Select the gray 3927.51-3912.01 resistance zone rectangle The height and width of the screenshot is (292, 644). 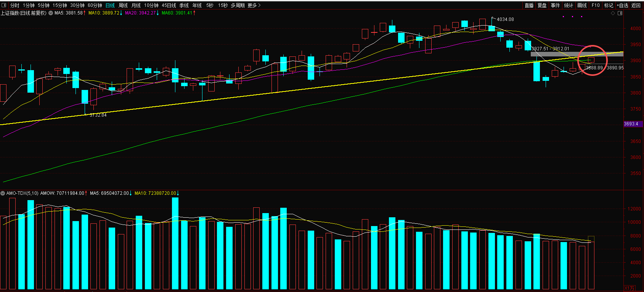(x=577, y=54)
